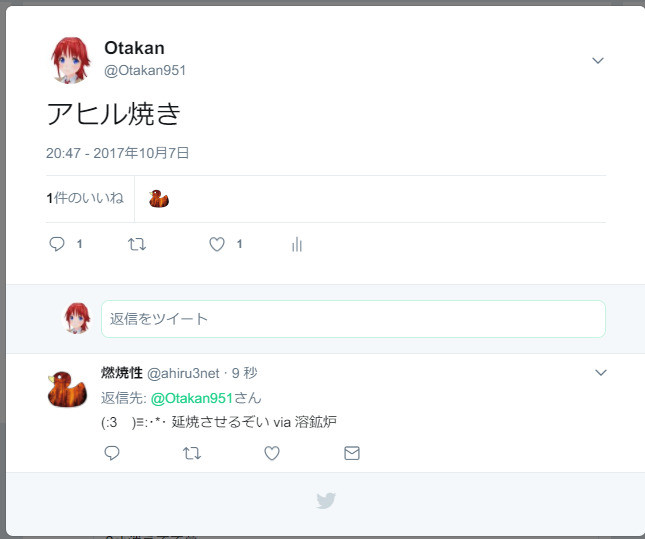
Task: Open Otakan's red-haired profile avatar at top
Action: click(x=70, y=60)
